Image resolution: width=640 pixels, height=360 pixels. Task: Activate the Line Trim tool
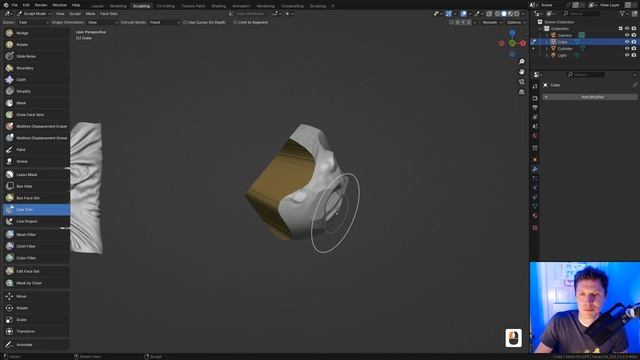pos(36,209)
